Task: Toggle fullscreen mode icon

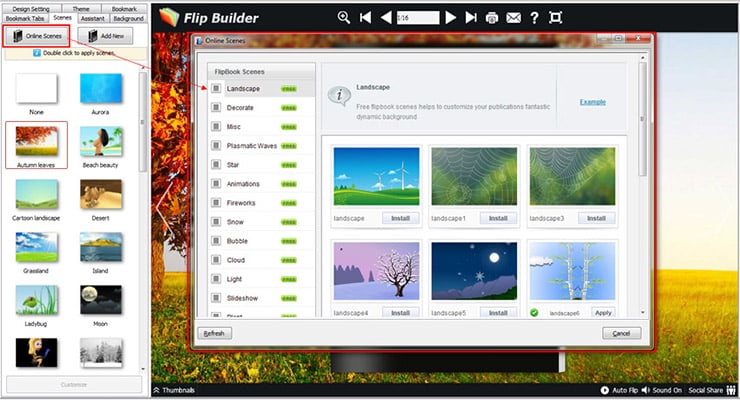Action: [x=555, y=17]
